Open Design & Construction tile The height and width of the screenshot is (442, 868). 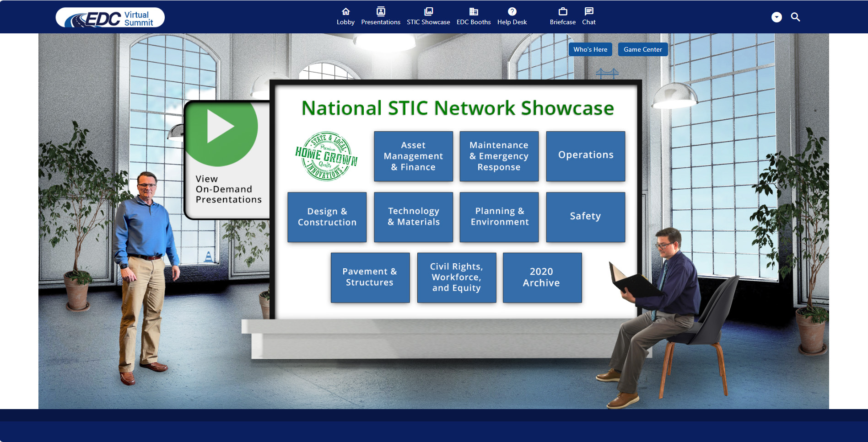(327, 217)
